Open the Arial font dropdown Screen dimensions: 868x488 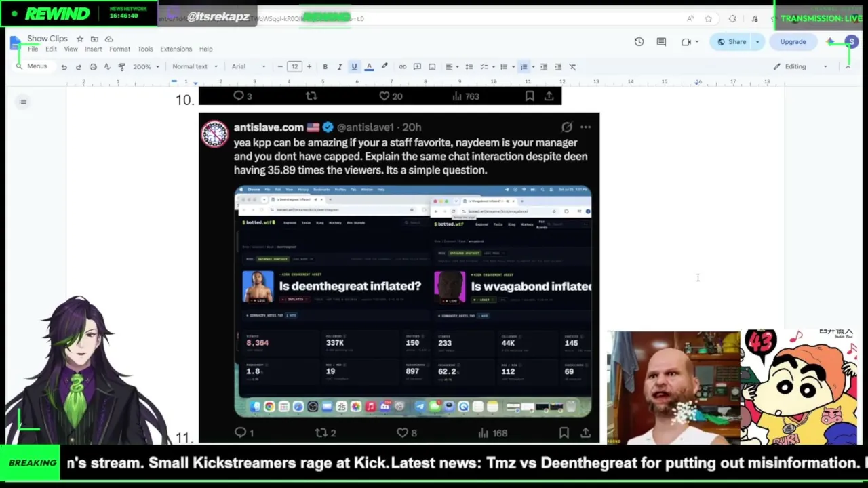pos(249,67)
